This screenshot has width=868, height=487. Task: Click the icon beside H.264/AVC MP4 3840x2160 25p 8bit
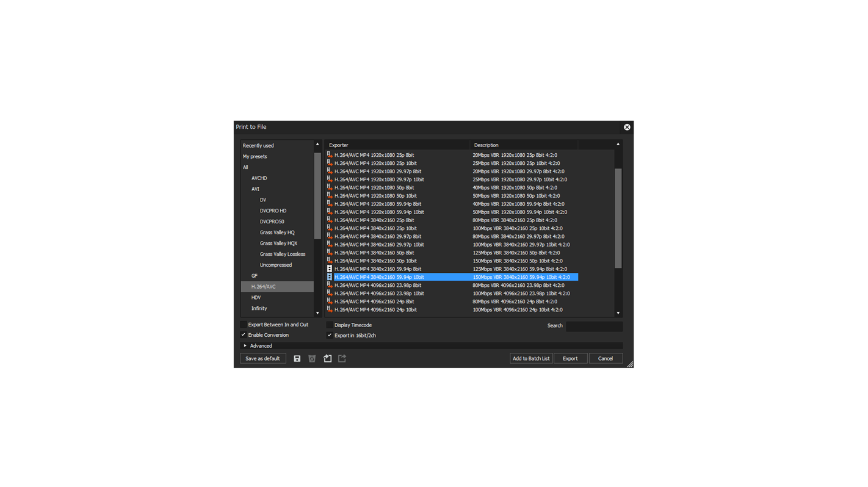coord(330,220)
